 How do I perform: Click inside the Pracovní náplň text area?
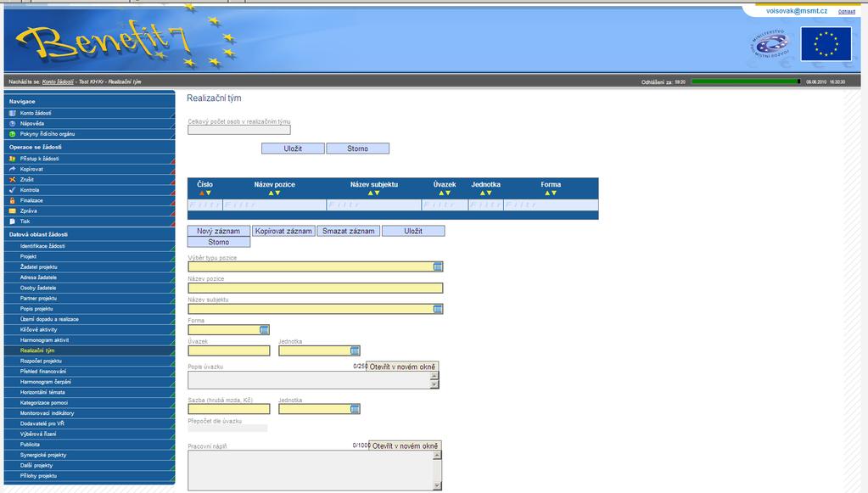click(311, 470)
